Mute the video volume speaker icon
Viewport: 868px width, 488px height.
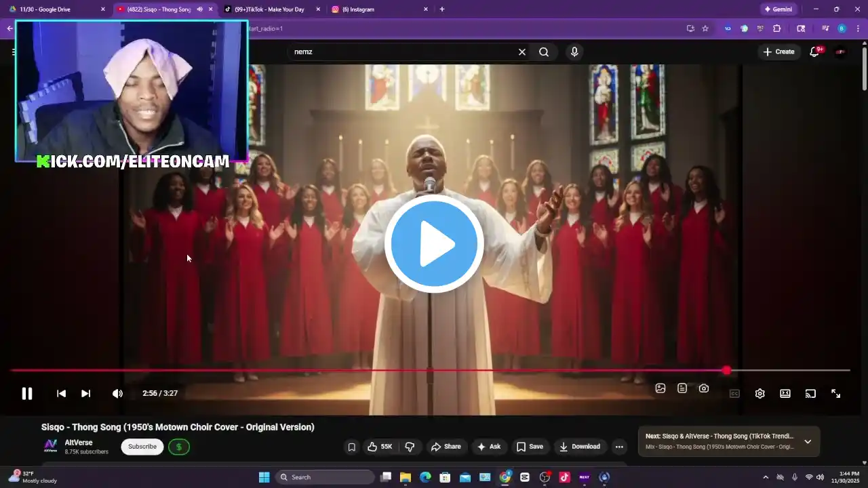117,394
